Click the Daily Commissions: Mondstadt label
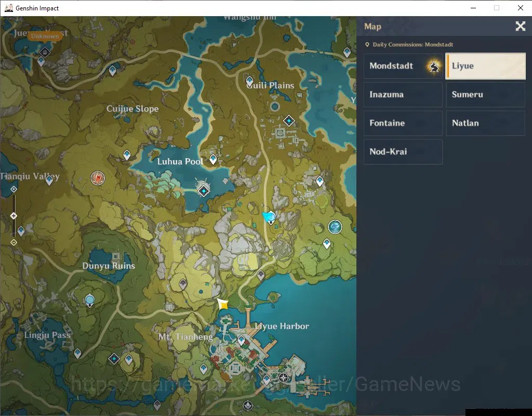Viewport: 532px width, 416px height. [x=413, y=45]
